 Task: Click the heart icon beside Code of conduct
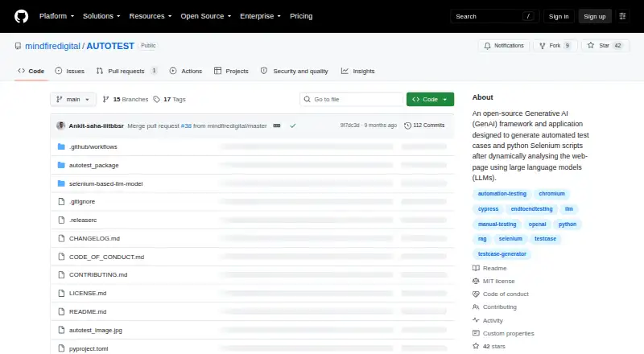[476, 294]
